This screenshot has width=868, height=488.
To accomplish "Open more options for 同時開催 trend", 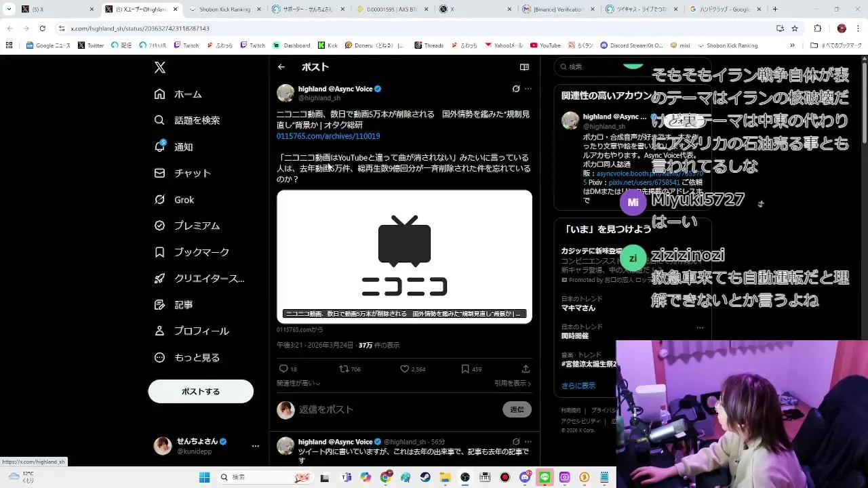I will (700, 327).
